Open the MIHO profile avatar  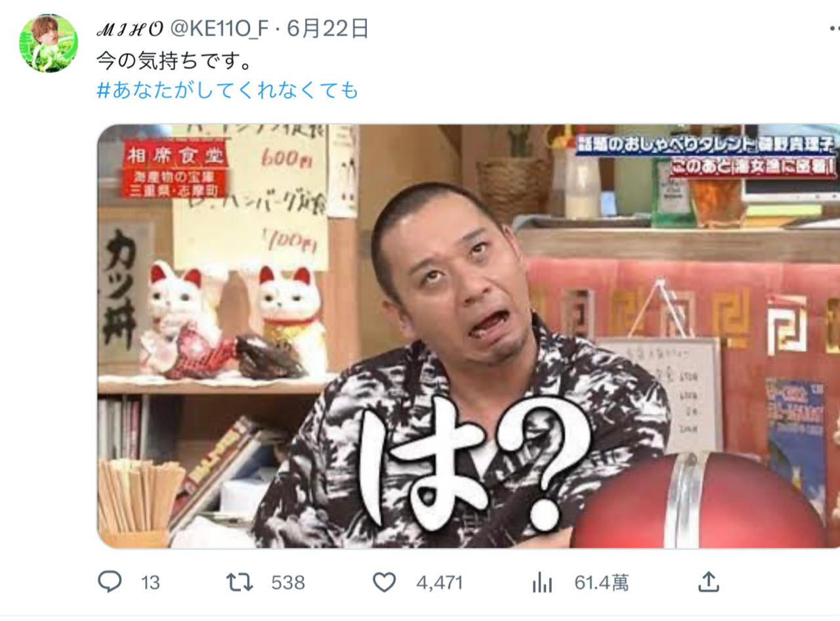pyautogui.click(x=49, y=43)
